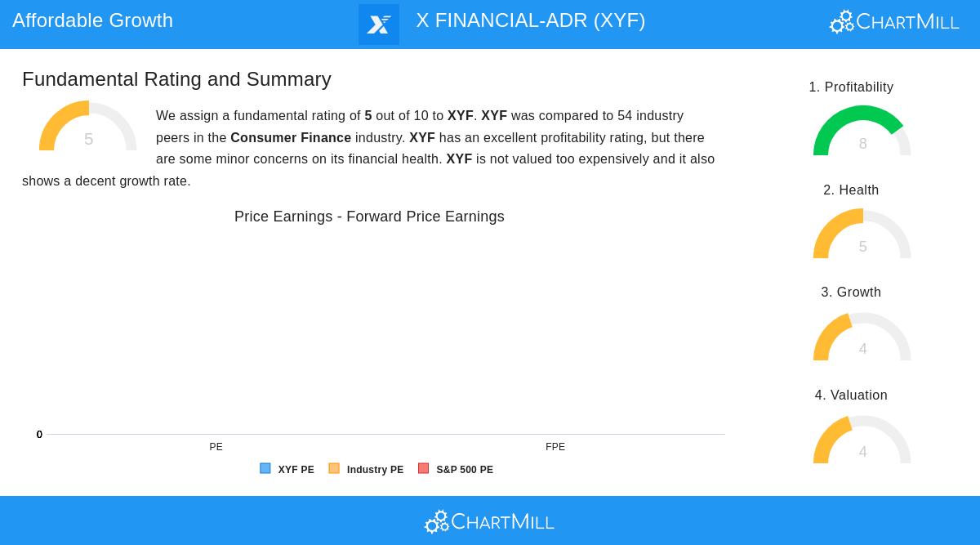The width and height of the screenshot is (980, 545).
Task: Select the 4. Valuation section label
Action: [x=851, y=395]
